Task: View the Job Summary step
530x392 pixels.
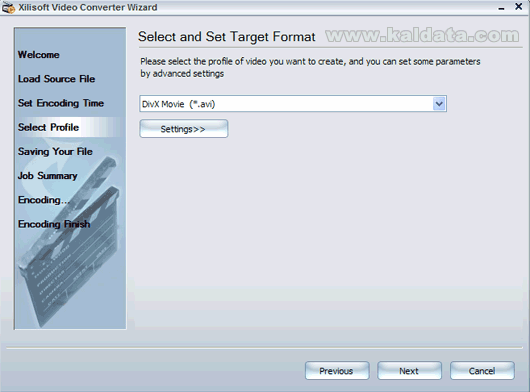Action: point(48,176)
